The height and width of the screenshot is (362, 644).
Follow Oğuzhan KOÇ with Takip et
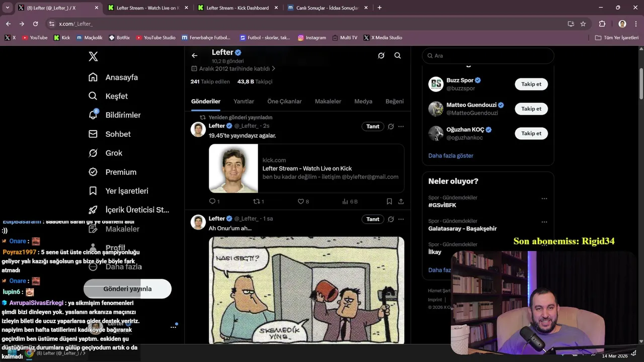(x=531, y=134)
